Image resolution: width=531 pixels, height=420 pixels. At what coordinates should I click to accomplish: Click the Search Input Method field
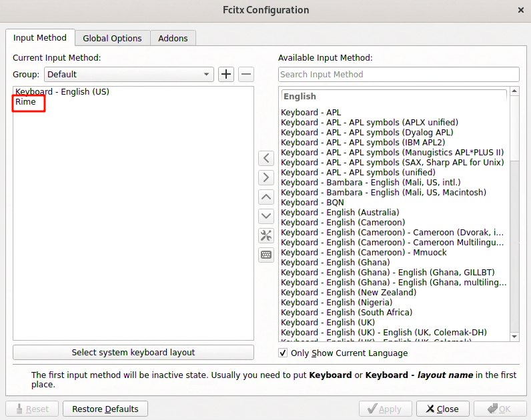click(x=398, y=74)
